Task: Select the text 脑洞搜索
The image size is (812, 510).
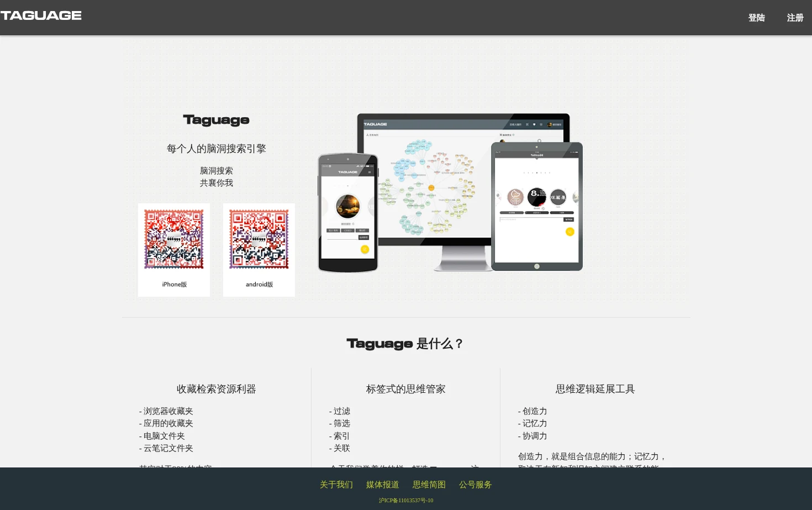Action: click(x=217, y=171)
